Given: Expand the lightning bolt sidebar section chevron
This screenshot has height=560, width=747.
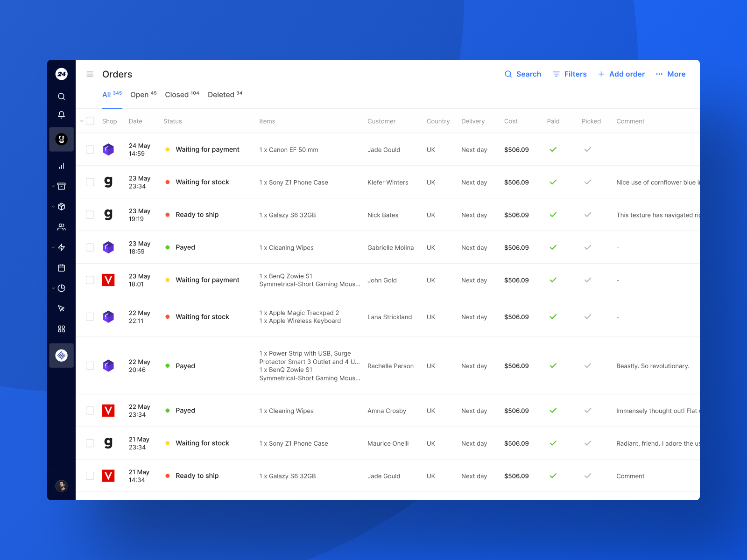Looking at the screenshot, I should point(53,247).
